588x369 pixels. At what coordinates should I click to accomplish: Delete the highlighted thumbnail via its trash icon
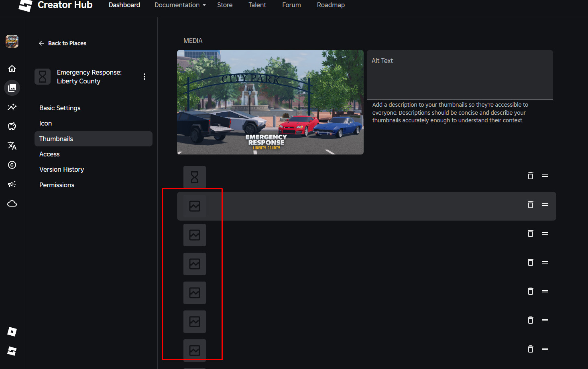coord(530,205)
